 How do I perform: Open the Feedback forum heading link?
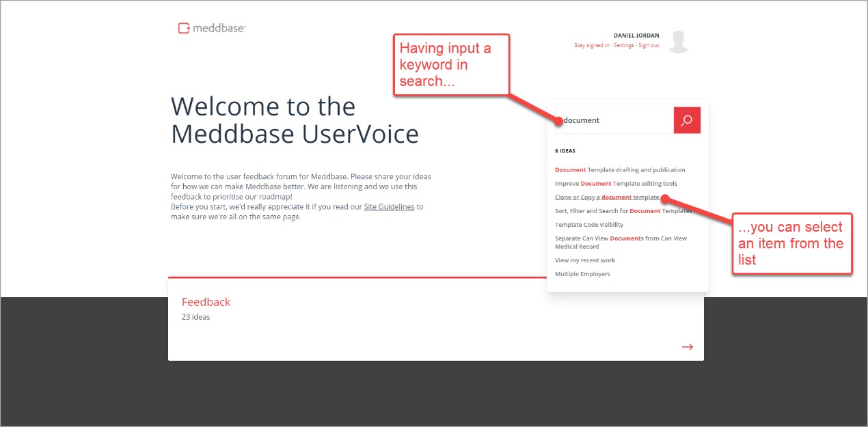coord(206,302)
